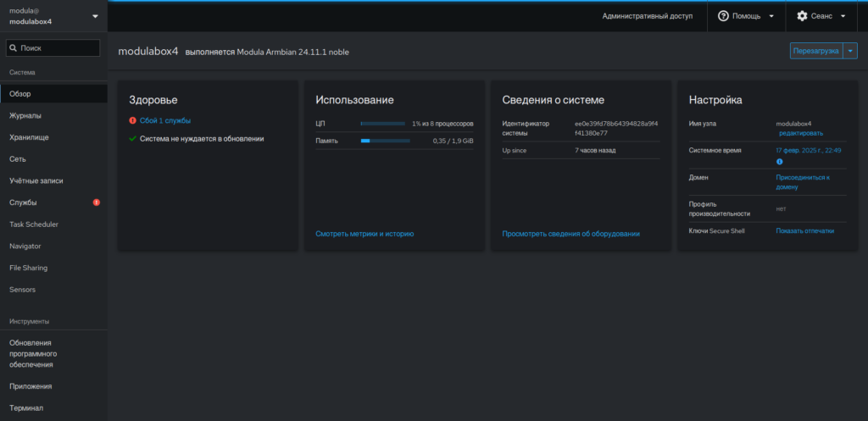This screenshot has height=421, width=868.
Task: Open the Сбой 1 службы link
Action: 165,120
